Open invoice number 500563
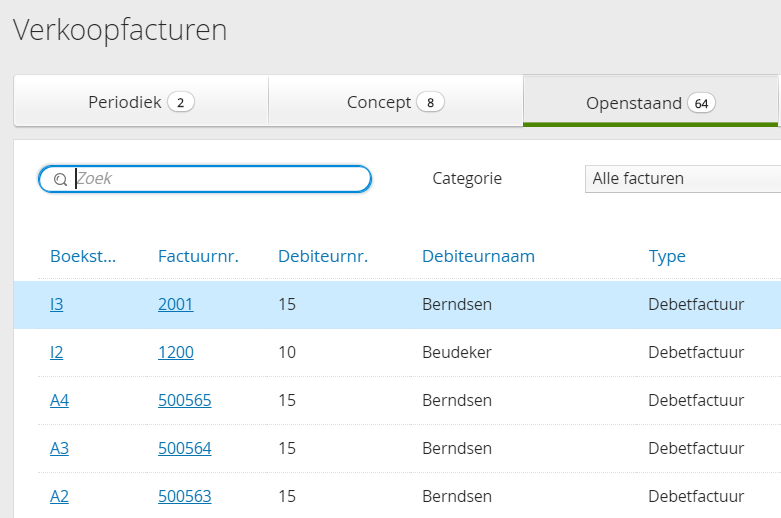Viewport: 781px width, 518px height. 184,496
